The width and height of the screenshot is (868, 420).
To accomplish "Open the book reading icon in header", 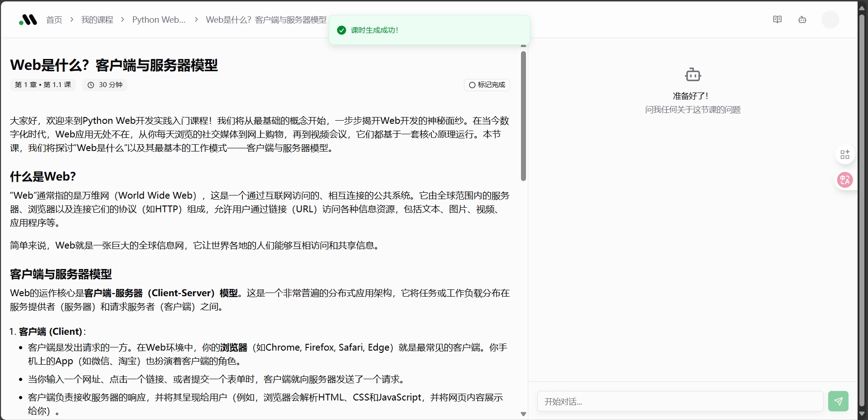I will pos(777,20).
